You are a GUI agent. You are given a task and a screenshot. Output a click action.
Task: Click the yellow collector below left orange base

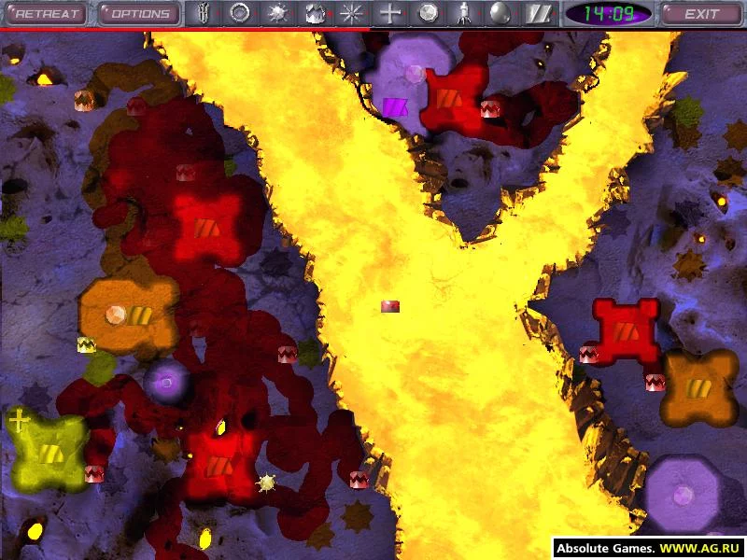[86, 344]
